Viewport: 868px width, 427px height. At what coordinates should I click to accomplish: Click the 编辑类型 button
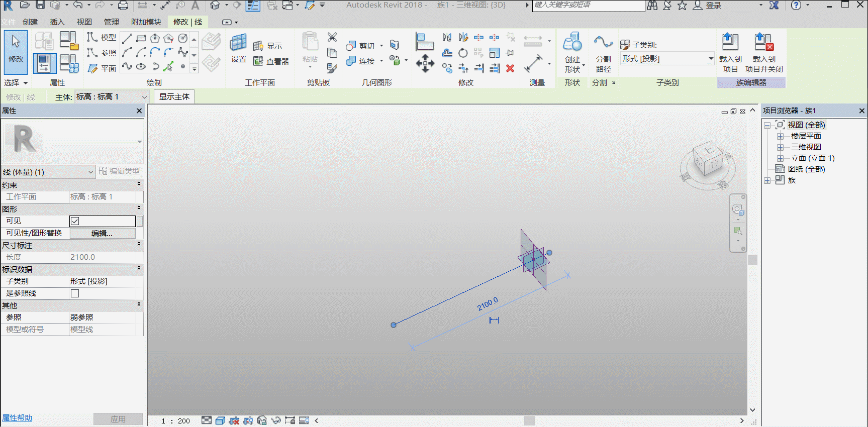pos(120,171)
